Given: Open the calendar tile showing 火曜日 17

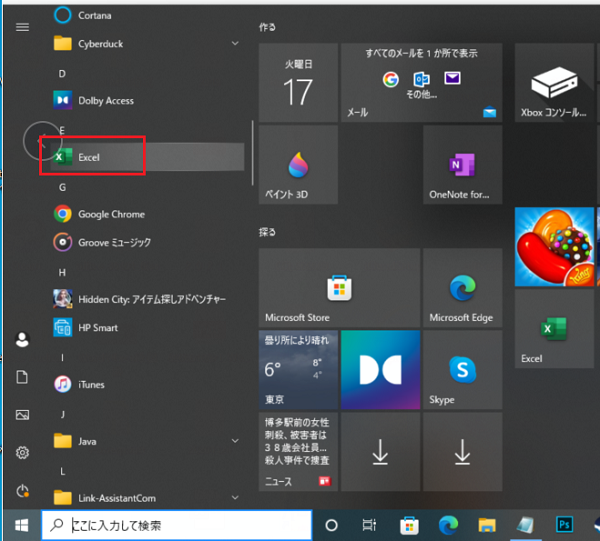Looking at the screenshot, I should 298,83.
